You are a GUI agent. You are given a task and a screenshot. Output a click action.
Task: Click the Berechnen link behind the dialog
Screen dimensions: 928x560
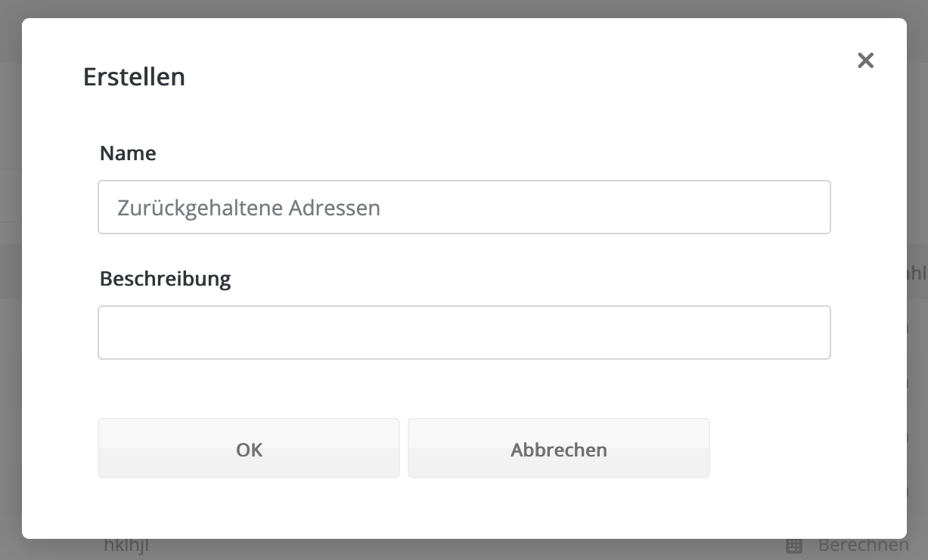pyautogui.click(x=863, y=546)
